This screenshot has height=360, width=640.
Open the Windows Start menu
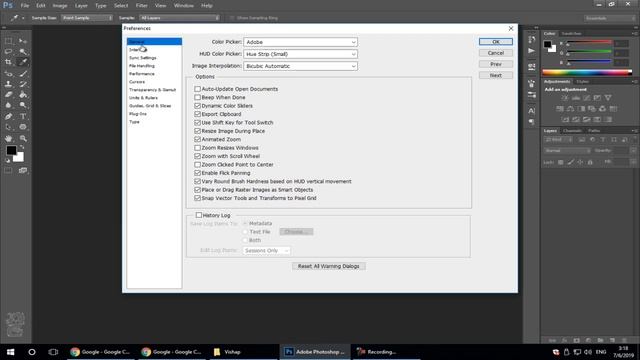pyautogui.click(x=10, y=352)
